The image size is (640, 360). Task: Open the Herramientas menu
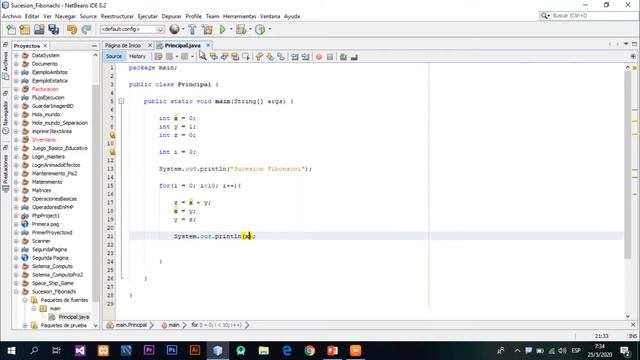240,16
